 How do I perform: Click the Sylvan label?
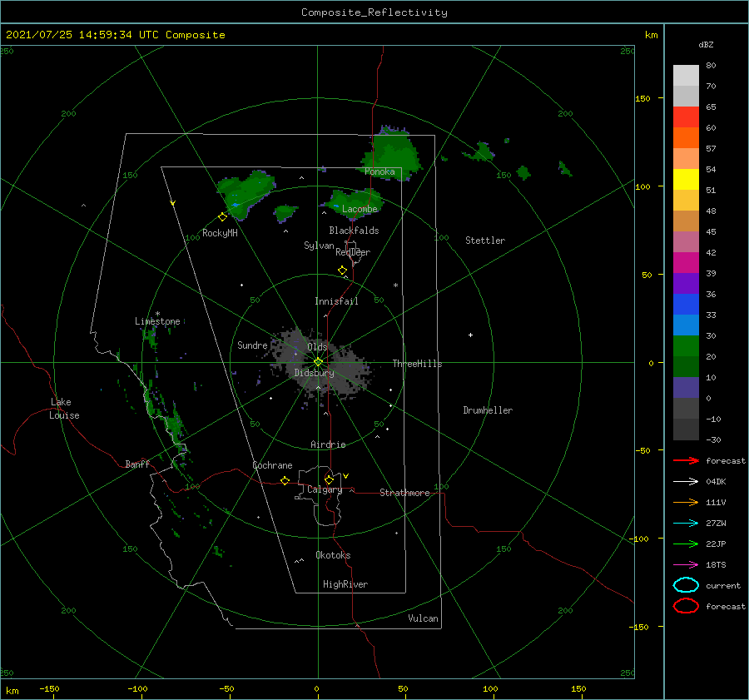(319, 246)
